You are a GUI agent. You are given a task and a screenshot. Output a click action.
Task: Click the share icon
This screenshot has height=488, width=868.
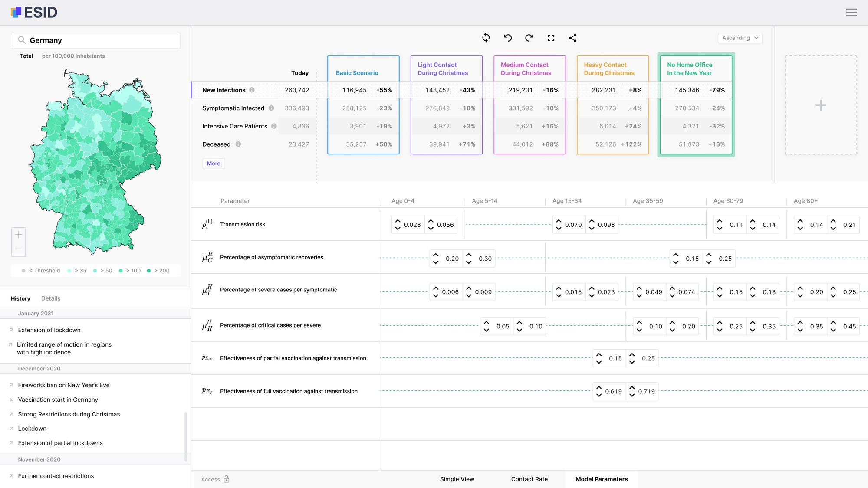coord(572,38)
